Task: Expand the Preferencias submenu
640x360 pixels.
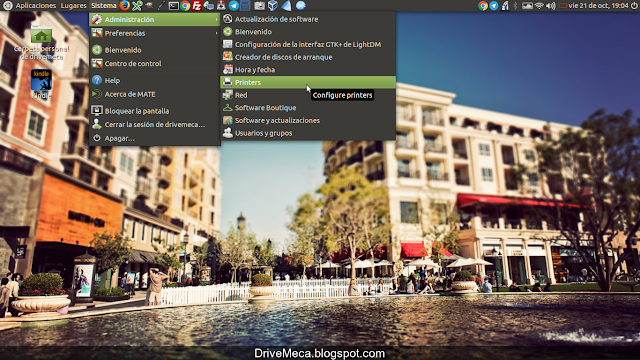Action: point(155,33)
